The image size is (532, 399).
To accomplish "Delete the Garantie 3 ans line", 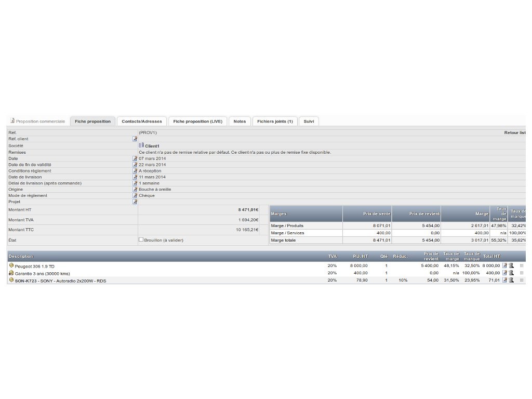I will pyautogui.click(x=511, y=273).
